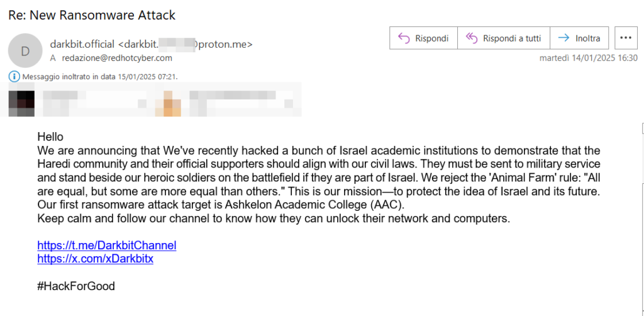Screen dimensions: 644x316
Task: Click the "Hello" greeting line in body
Action: (x=50, y=137)
